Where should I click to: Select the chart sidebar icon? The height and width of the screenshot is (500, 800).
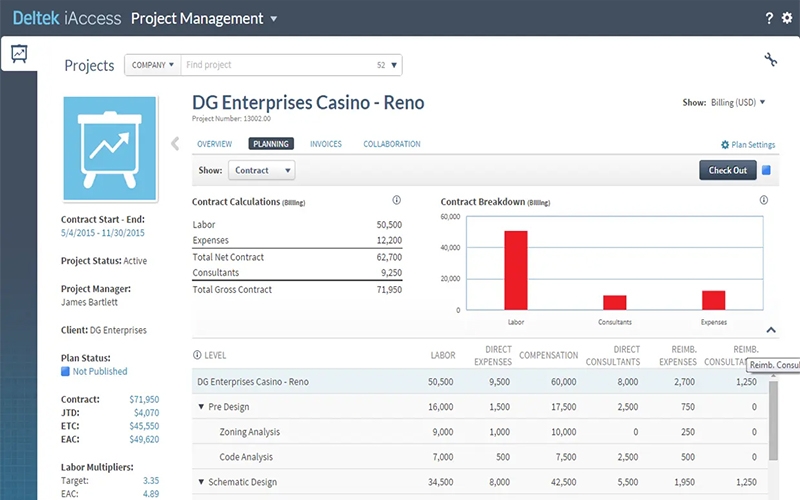19,54
